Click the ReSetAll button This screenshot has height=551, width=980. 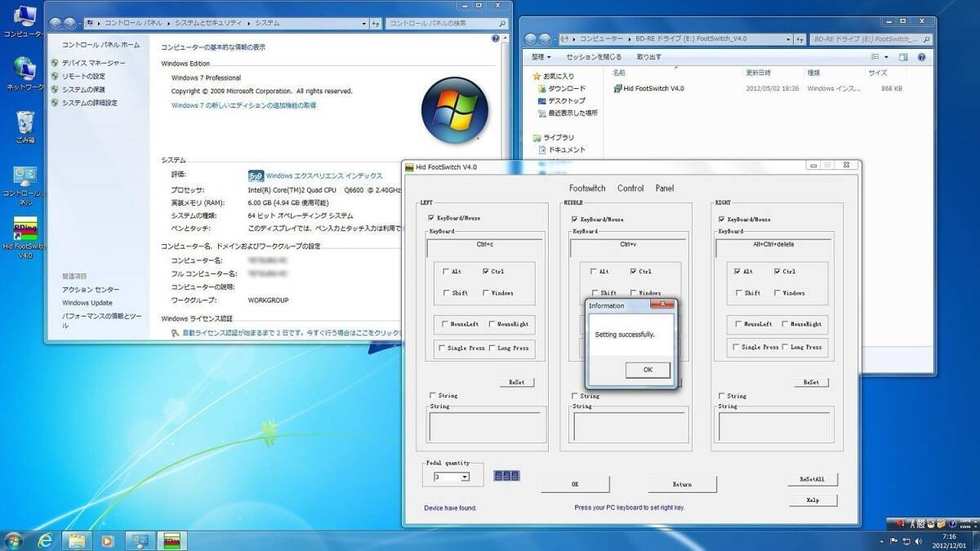tap(813, 479)
